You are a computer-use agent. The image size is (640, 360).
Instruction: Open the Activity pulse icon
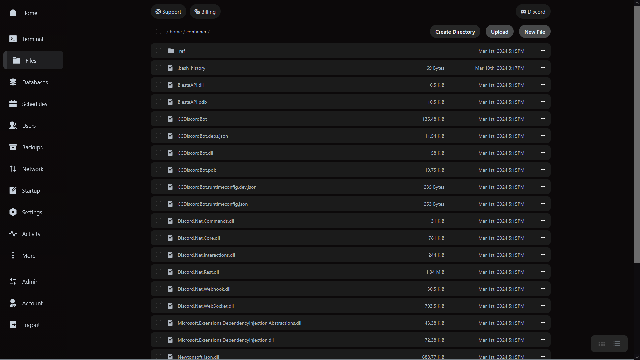point(13,233)
